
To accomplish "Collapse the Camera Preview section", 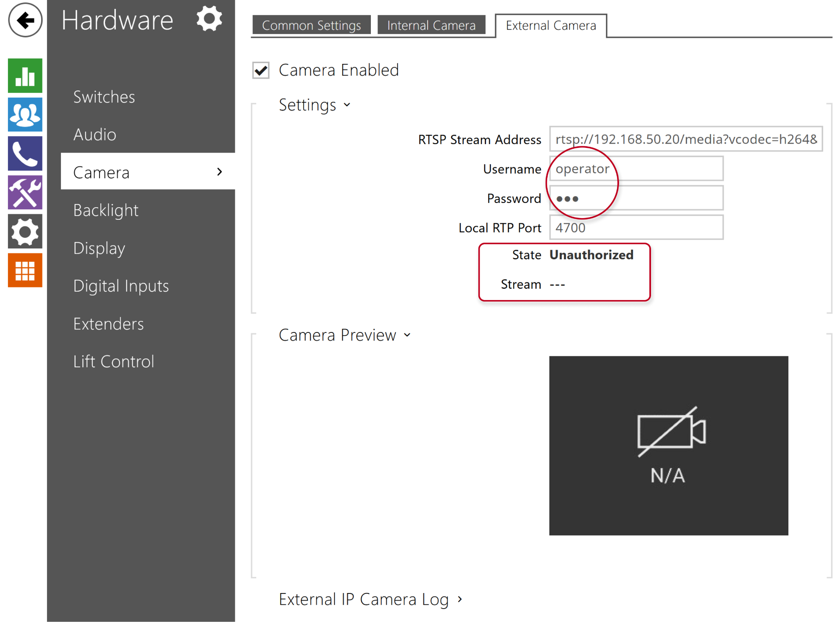I will (x=345, y=335).
